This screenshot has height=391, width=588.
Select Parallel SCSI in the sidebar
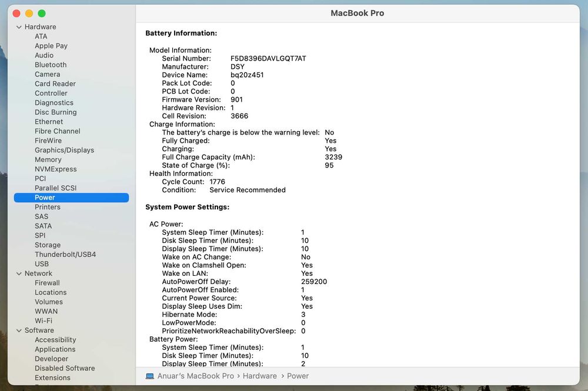click(x=55, y=188)
